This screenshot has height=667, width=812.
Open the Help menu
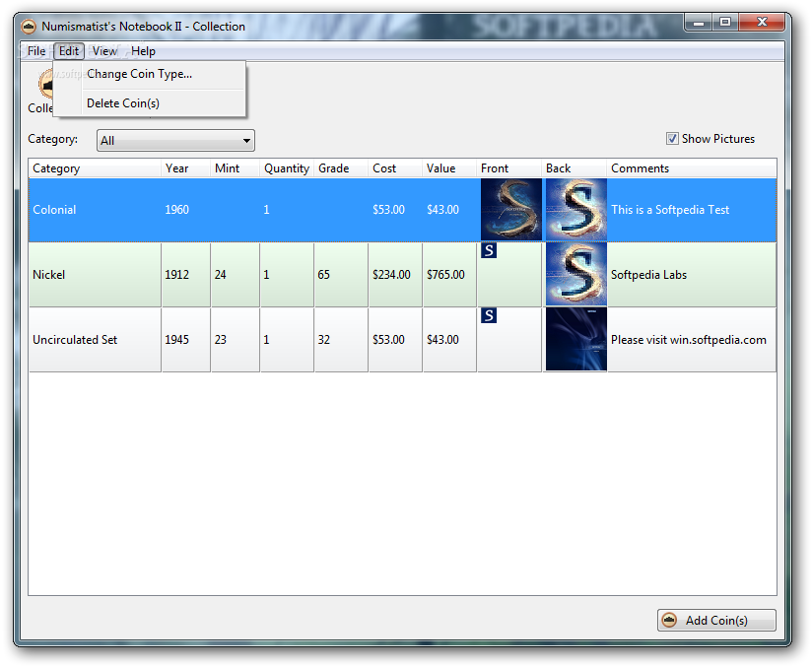[143, 51]
